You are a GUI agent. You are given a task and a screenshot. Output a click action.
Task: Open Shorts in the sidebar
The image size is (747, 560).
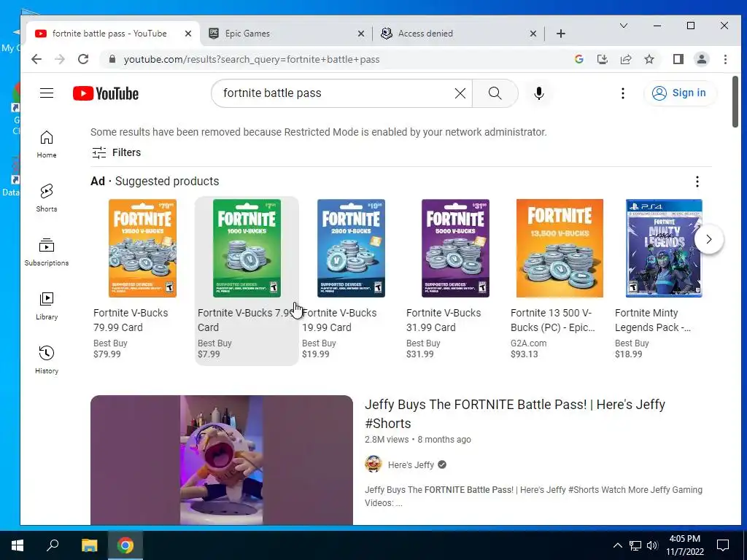click(47, 198)
